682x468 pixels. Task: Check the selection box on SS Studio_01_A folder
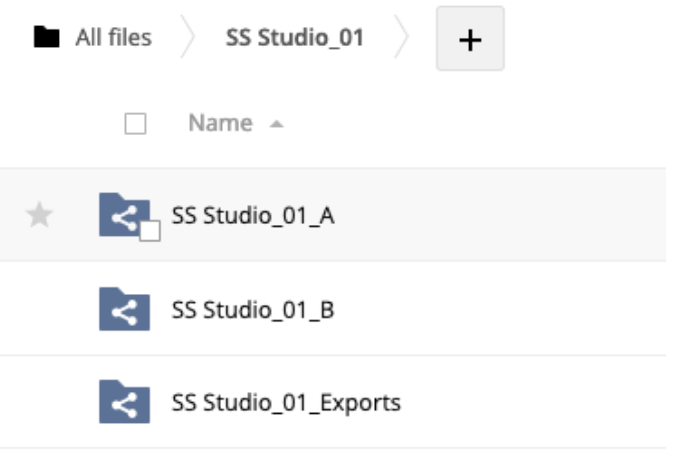tap(150, 231)
